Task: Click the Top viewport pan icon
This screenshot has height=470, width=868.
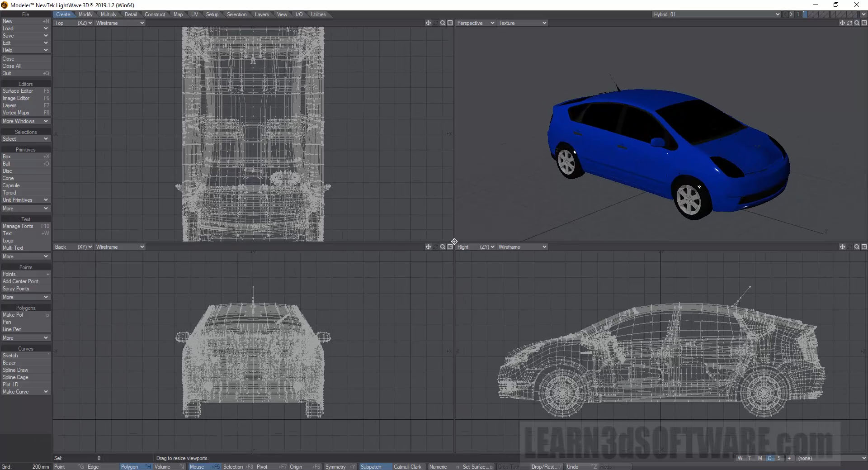Action: pos(428,23)
